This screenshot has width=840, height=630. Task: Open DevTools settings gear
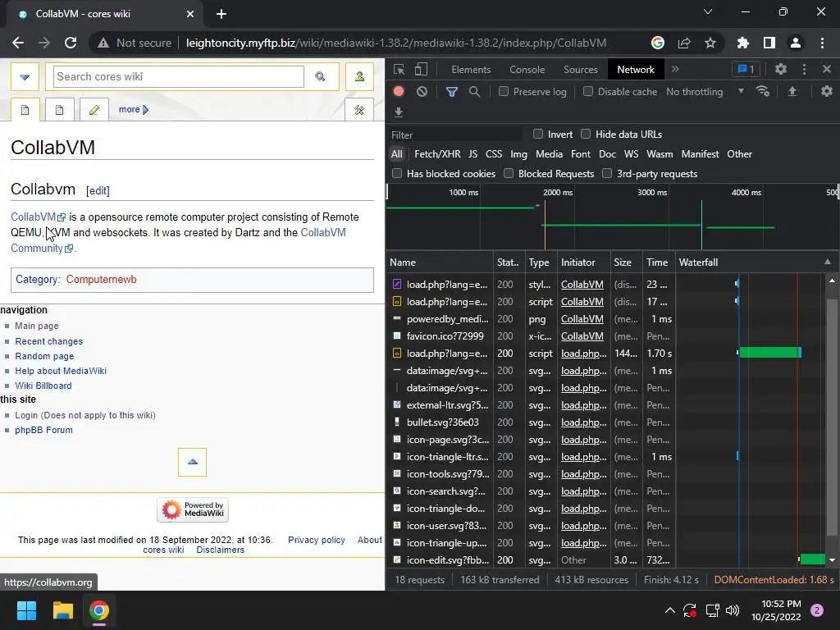pos(781,69)
